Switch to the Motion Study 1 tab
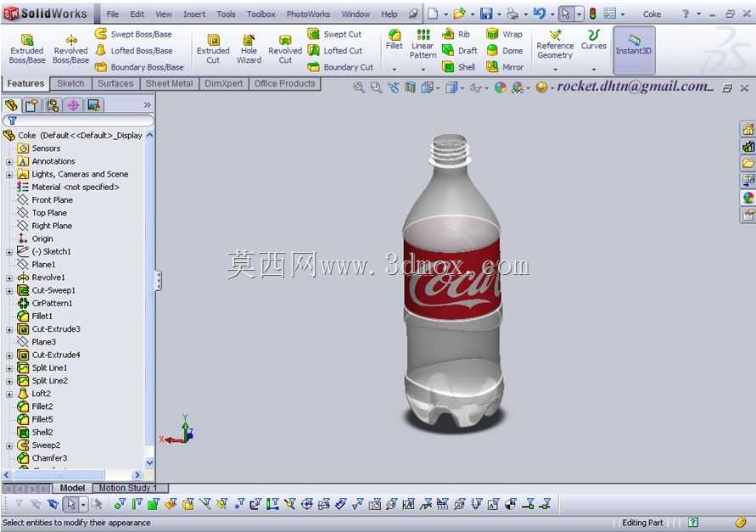 point(128,488)
